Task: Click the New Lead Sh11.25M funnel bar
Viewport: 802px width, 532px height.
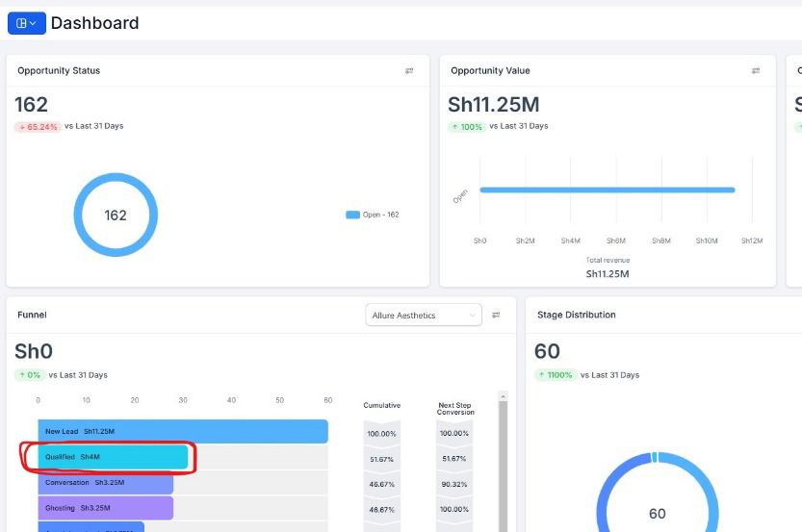Action: click(x=183, y=431)
